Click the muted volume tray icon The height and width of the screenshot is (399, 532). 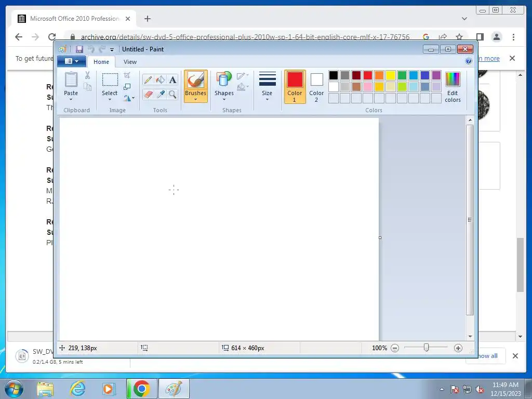480,389
